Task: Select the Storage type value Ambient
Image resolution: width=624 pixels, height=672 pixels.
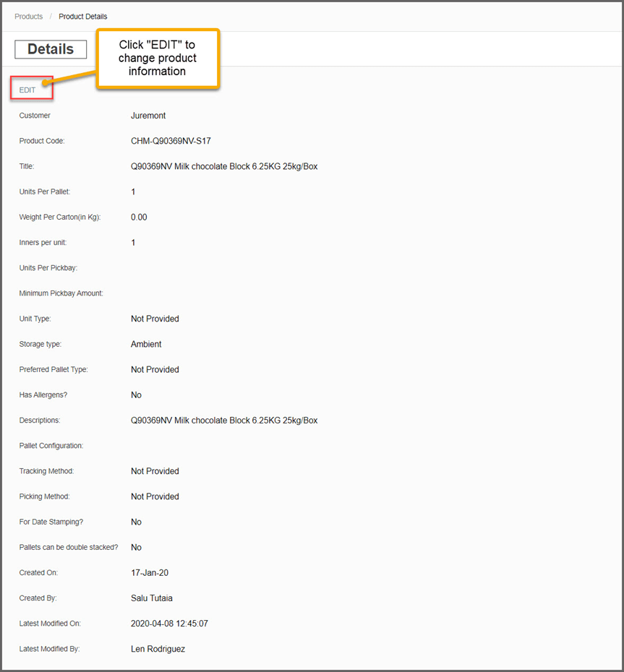Action: 146,344
